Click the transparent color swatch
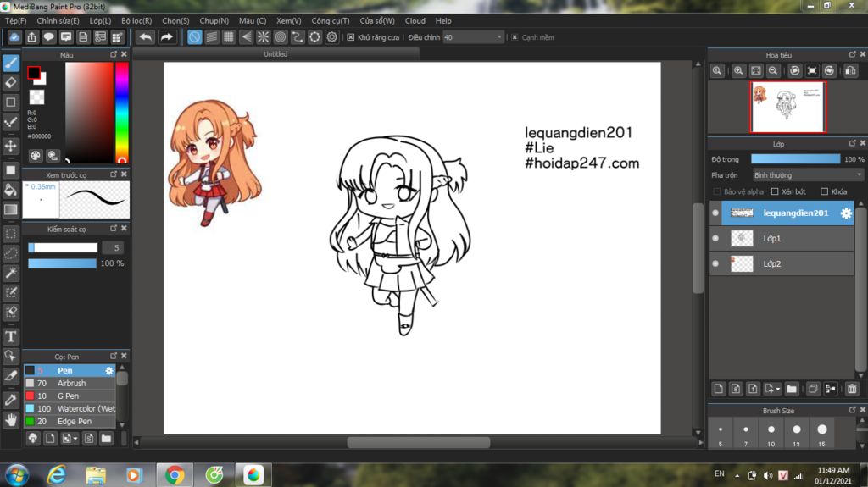Screen dimensions: 868x487 click(36, 97)
